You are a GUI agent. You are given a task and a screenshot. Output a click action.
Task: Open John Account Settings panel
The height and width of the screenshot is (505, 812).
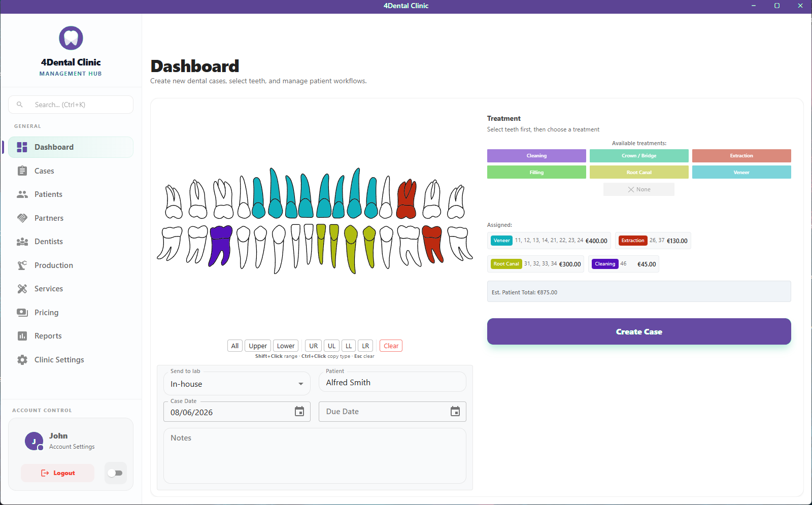click(71, 441)
